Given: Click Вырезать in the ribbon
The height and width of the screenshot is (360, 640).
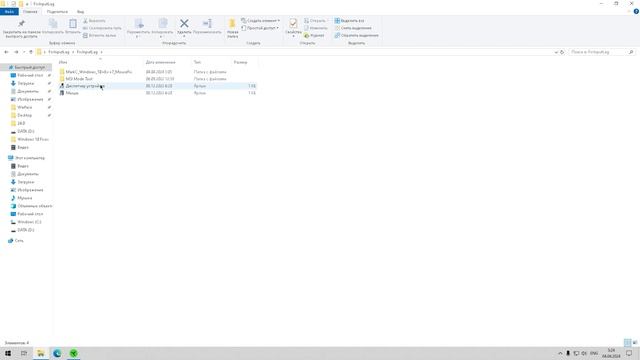Looking at the screenshot, I should click(x=94, y=21).
